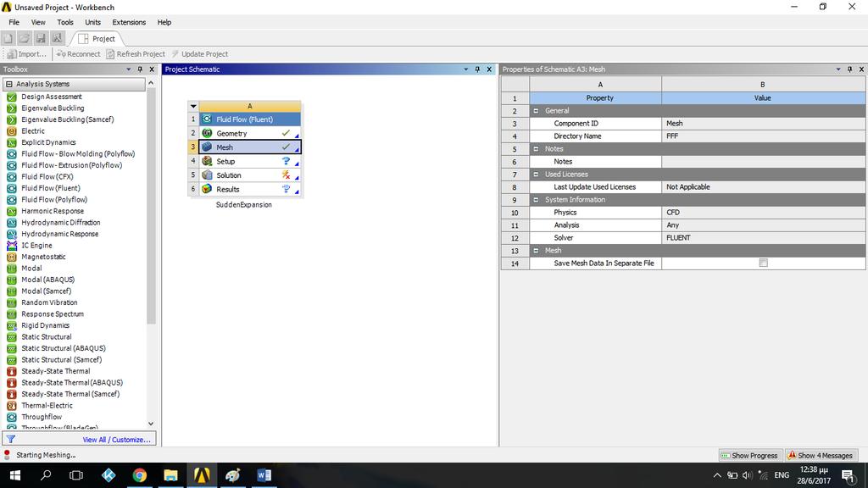
Task: Pin the Properties of Schematic panel
Action: tap(849, 69)
